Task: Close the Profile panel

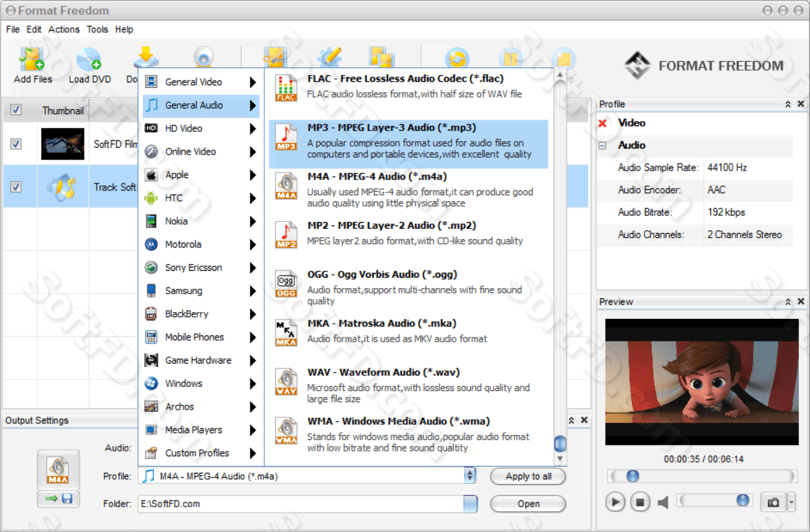Action: (x=800, y=104)
